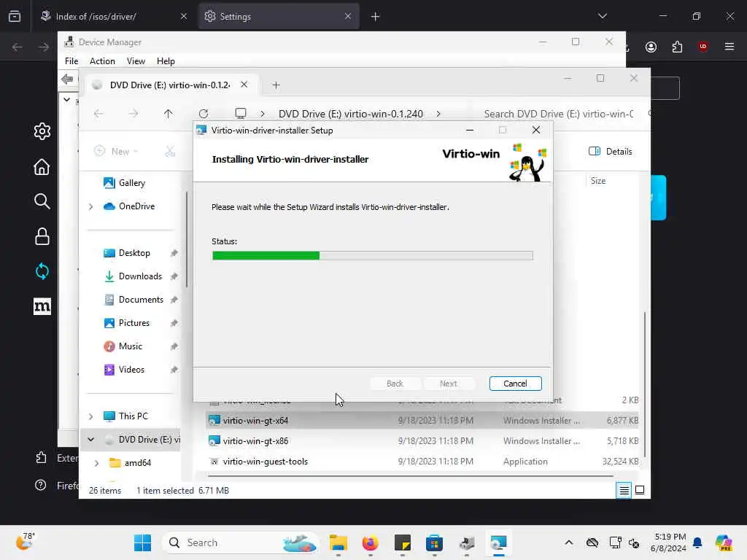
Task: Open the Windows Start menu
Action: (142, 542)
